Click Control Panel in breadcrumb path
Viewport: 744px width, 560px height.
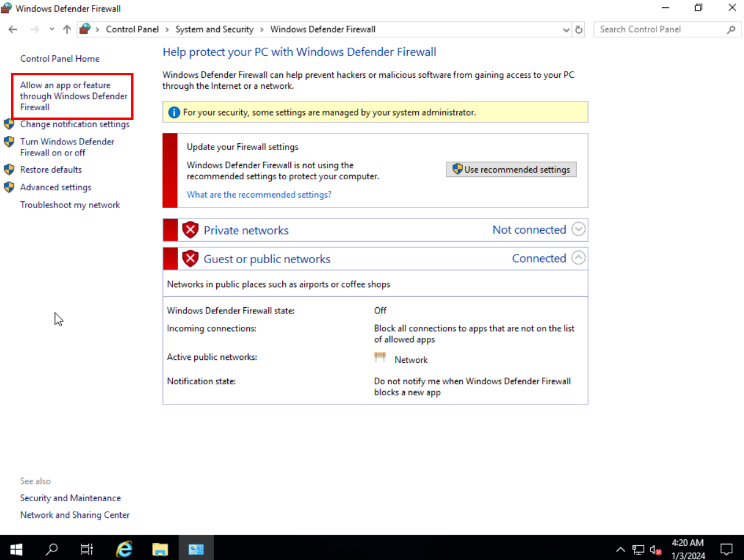pyautogui.click(x=132, y=29)
